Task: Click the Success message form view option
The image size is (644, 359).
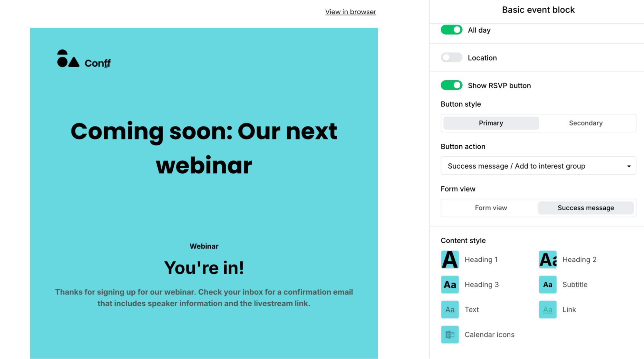Action: (x=586, y=207)
